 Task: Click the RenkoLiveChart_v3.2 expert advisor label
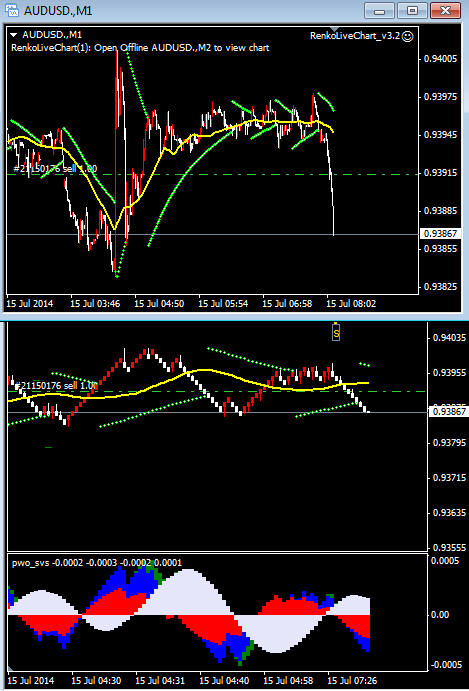355,36
